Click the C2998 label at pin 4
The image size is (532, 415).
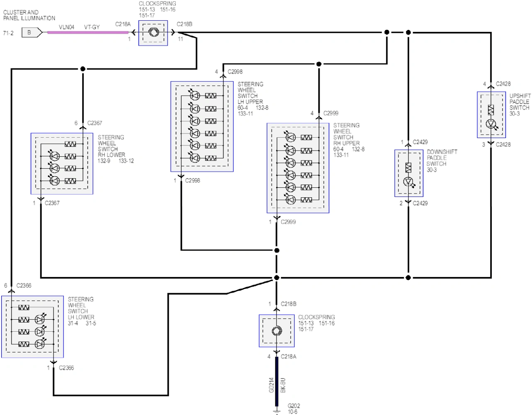pyautogui.click(x=235, y=72)
